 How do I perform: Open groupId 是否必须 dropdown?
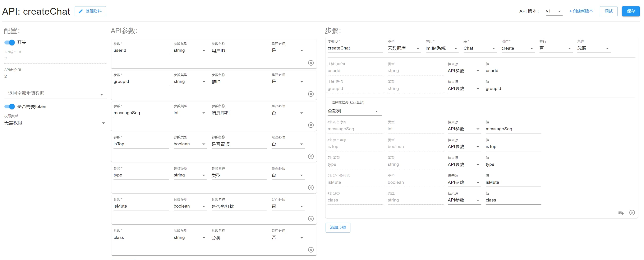pyautogui.click(x=288, y=82)
